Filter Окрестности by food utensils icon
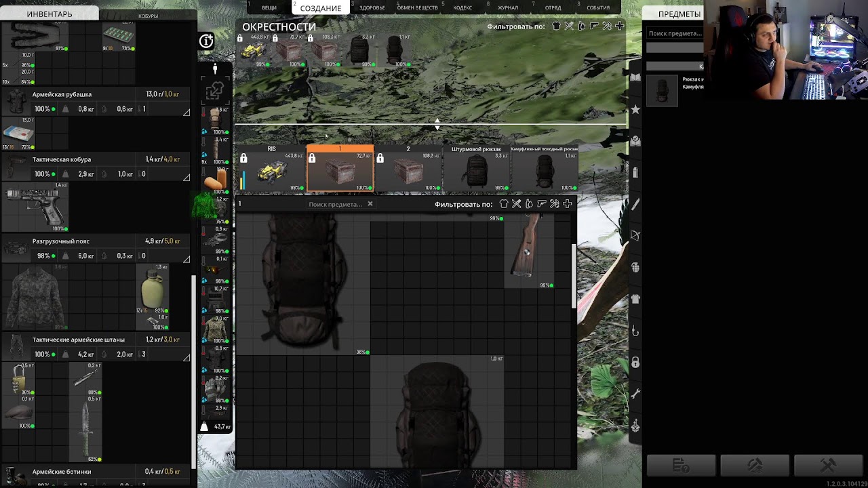 tap(569, 26)
